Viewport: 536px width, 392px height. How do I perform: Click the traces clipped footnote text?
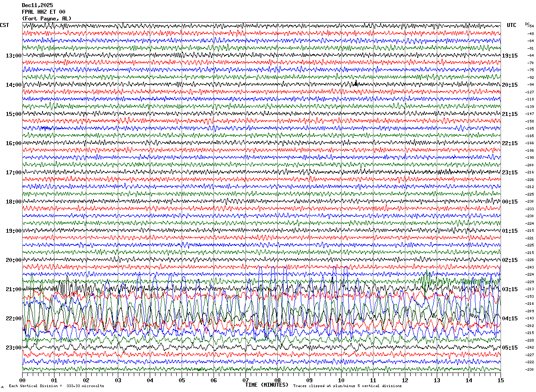pos(347,386)
